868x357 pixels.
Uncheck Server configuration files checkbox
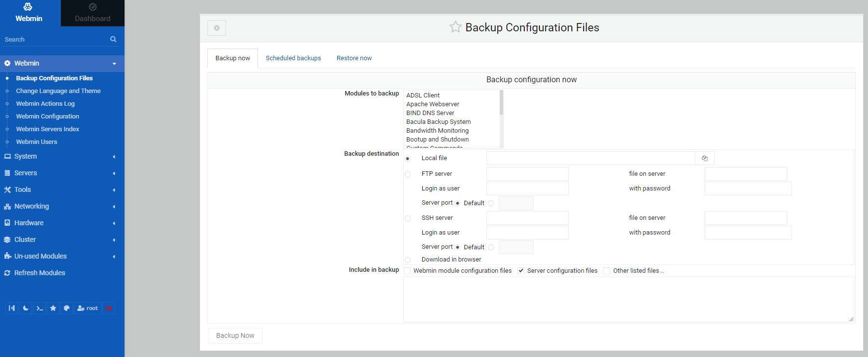[x=521, y=271]
